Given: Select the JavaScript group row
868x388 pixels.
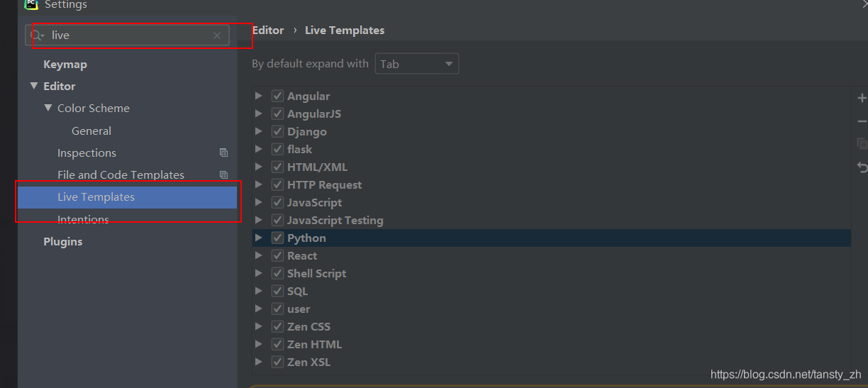Looking at the screenshot, I should point(552,202).
